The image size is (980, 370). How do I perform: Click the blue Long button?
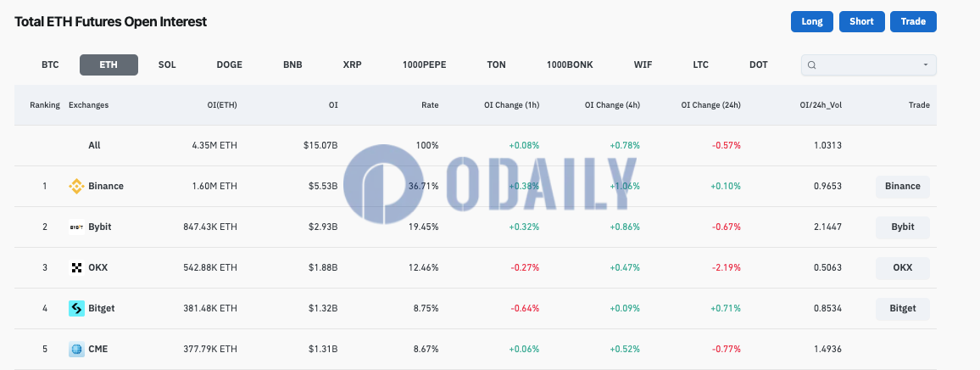(812, 21)
